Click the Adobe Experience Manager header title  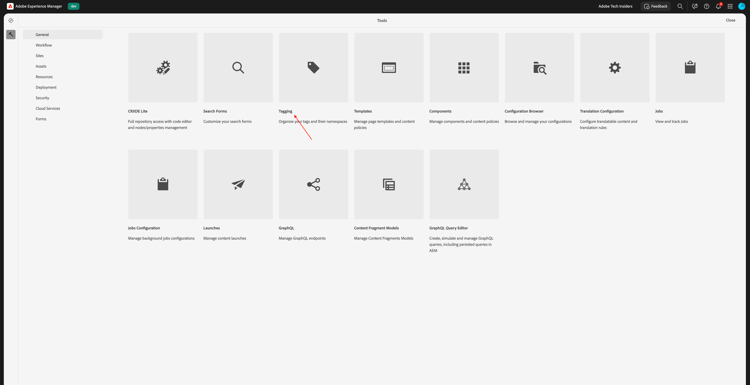39,6
